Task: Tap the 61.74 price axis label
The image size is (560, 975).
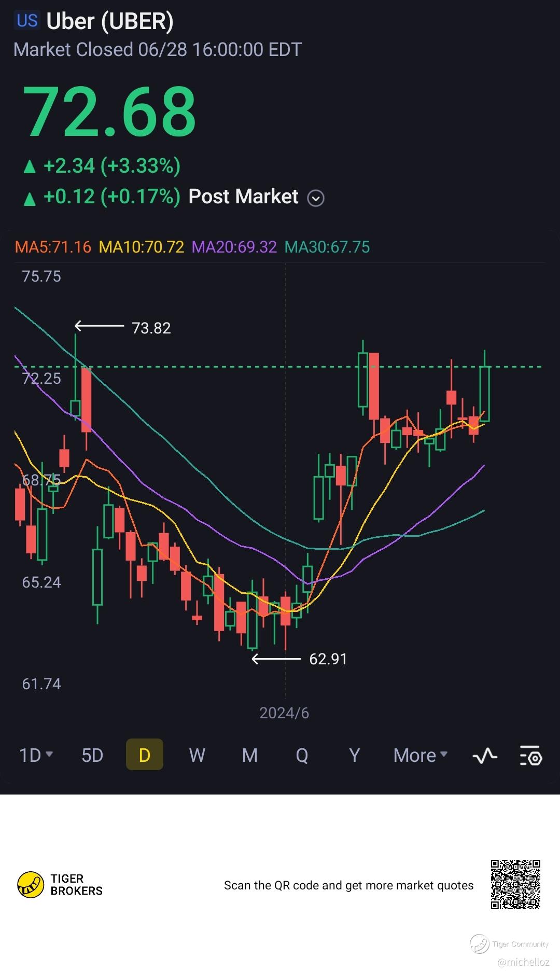Action: pyautogui.click(x=41, y=684)
